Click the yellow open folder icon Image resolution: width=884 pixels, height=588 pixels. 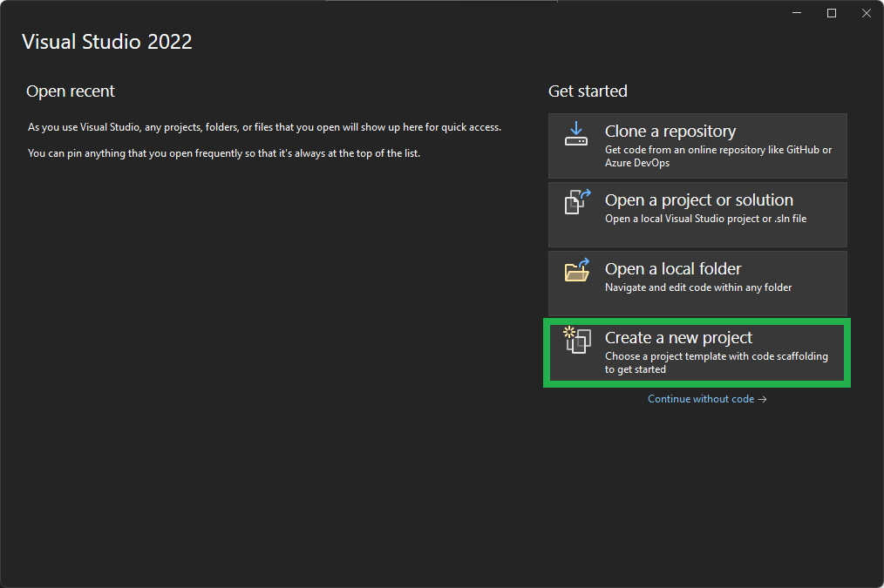[x=576, y=271]
